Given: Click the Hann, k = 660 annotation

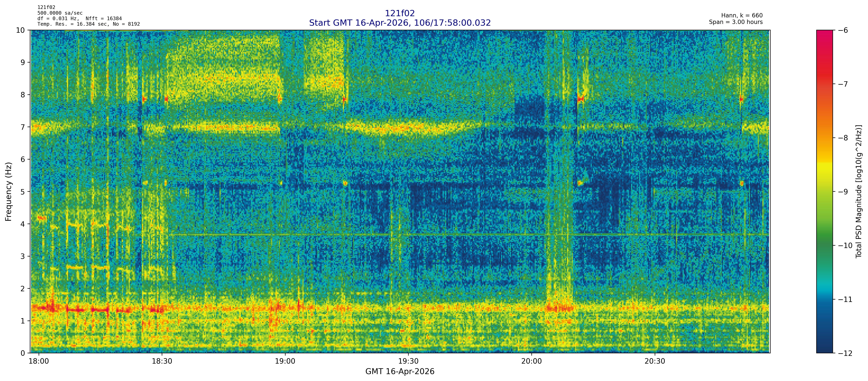Looking at the screenshot, I should coord(742,16).
